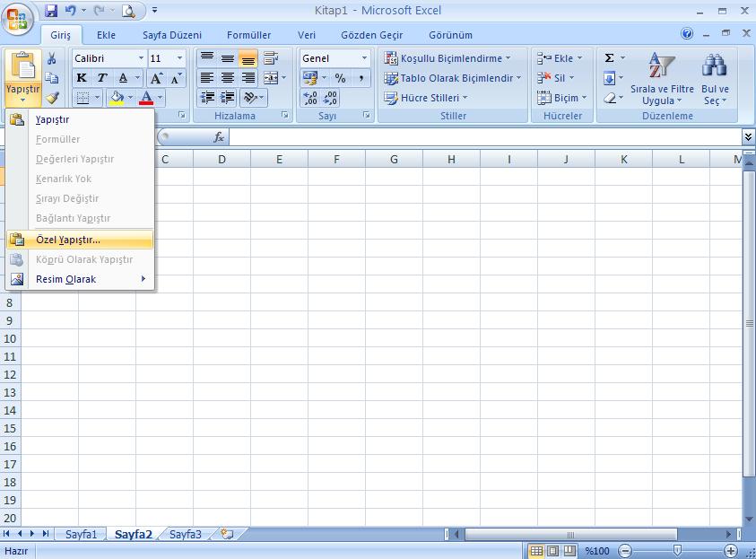This screenshot has height=559, width=756.
Task: Open the font size 11 dropdown
Action: [179, 58]
